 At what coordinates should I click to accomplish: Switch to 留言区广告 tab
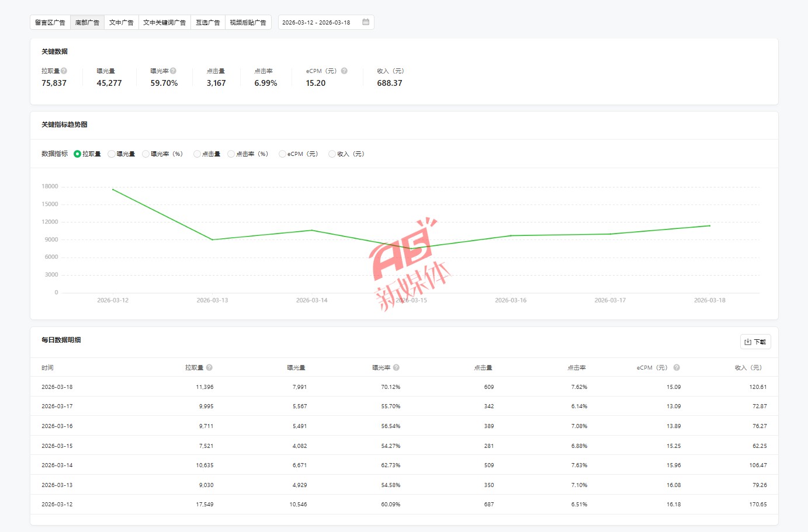(x=50, y=22)
